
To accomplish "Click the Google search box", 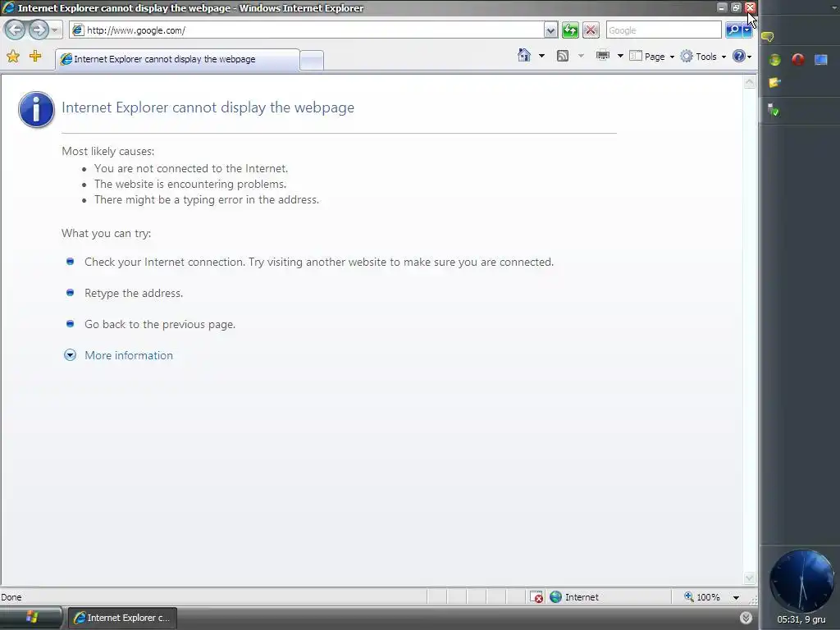I will 664,30.
